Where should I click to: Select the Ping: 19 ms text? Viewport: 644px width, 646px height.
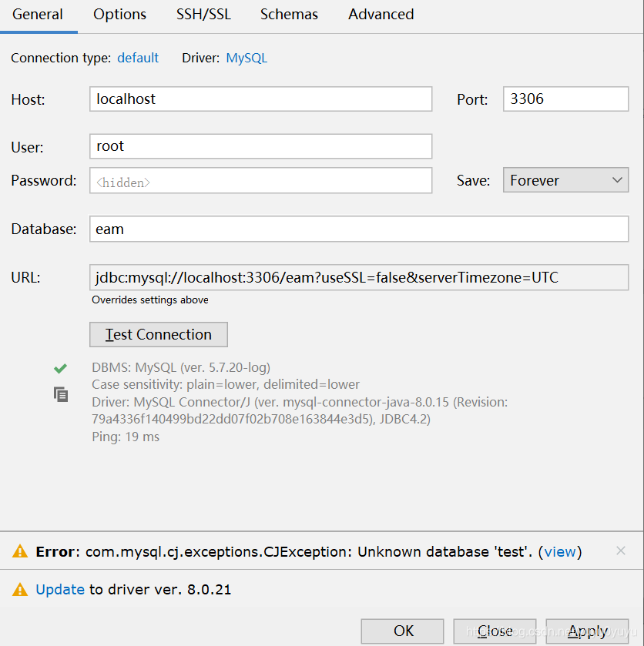click(x=126, y=437)
